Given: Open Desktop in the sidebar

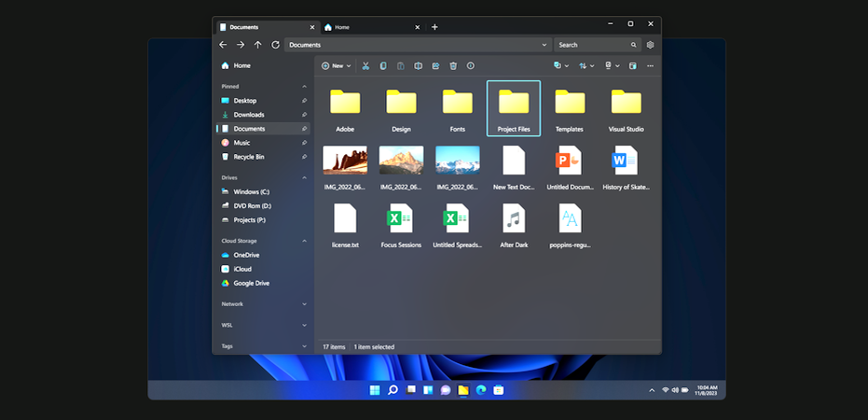Looking at the screenshot, I should (263, 101).
